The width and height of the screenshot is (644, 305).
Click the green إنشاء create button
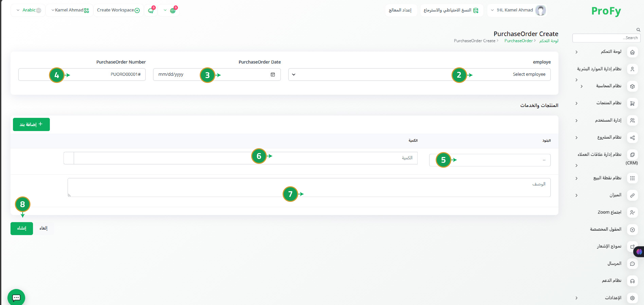pyautogui.click(x=22, y=228)
